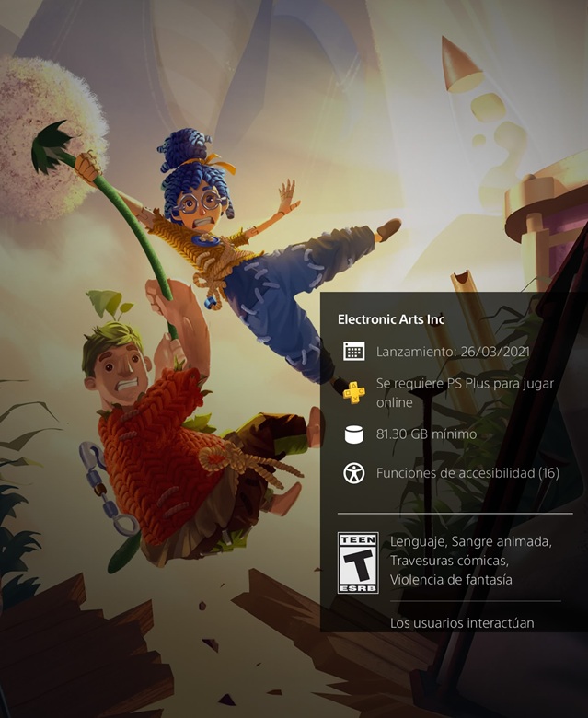Click the ESRB Teen rating badge
The height and width of the screenshot is (718, 588).
coord(358,562)
